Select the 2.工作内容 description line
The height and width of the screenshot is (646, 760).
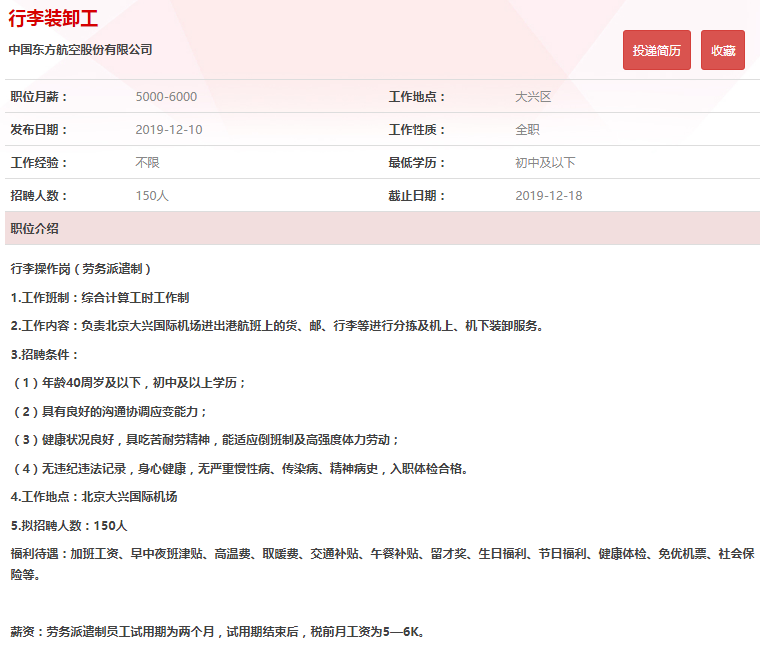pyautogui.click(x=277, y=326)
